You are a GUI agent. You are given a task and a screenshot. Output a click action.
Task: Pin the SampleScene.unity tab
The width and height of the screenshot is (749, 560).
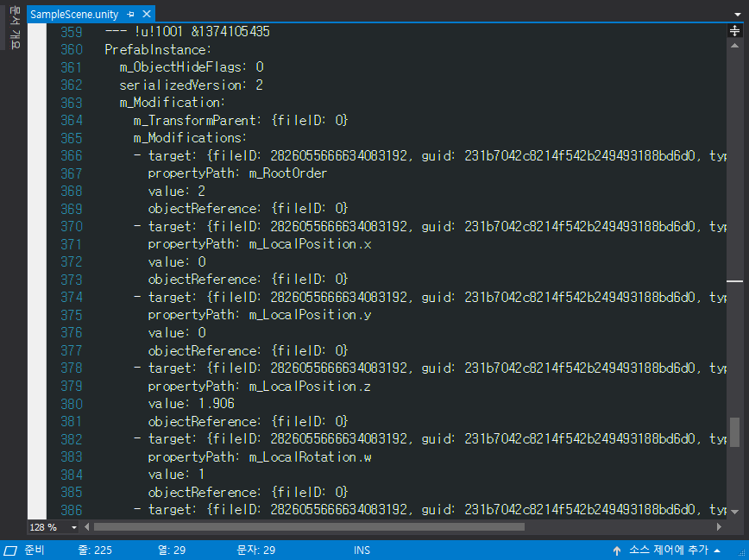coord(130,15)
